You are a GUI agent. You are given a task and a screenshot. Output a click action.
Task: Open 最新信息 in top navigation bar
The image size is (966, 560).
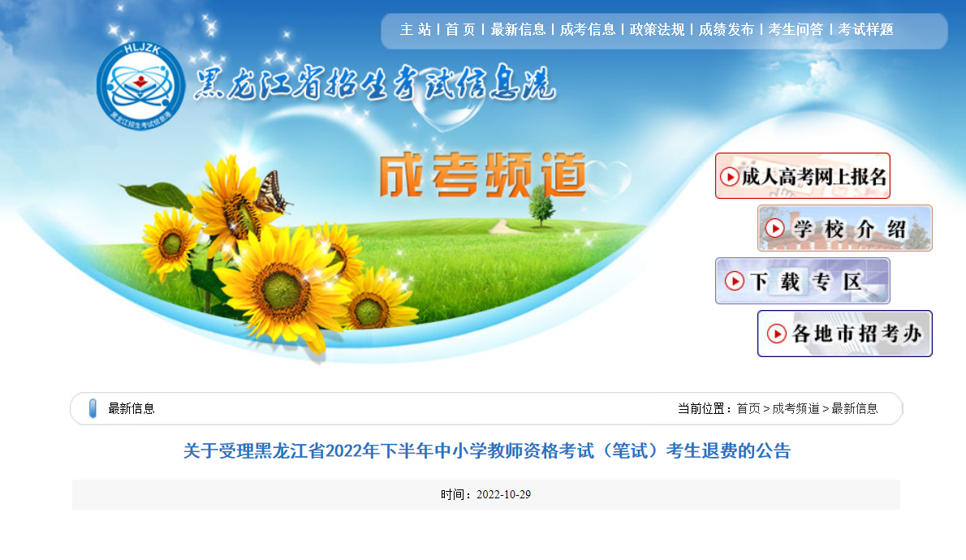[518, 29]
